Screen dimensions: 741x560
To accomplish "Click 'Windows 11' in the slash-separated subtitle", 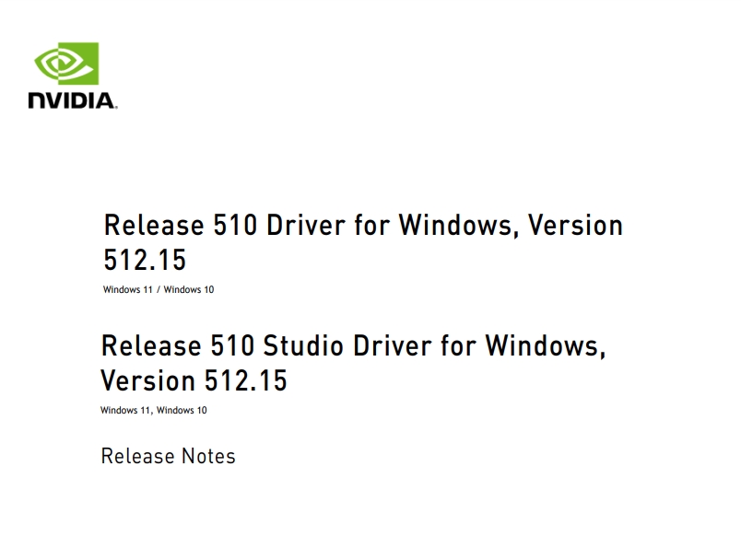I will pyautogui.click(x=127, y=289).
